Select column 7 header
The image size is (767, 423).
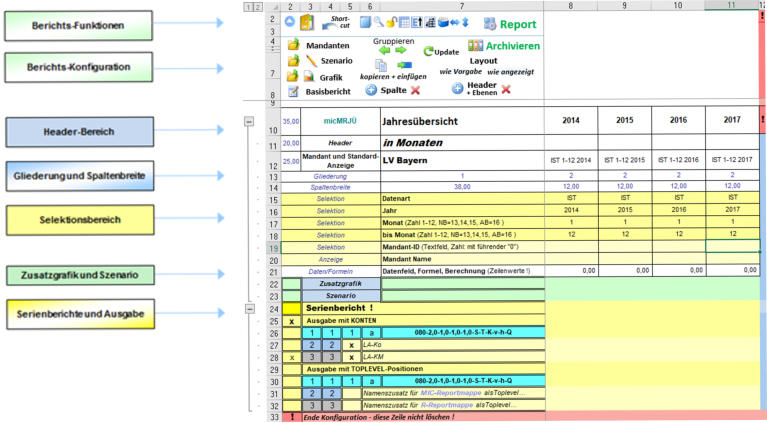pyautogui.click(x=461, y=6)
